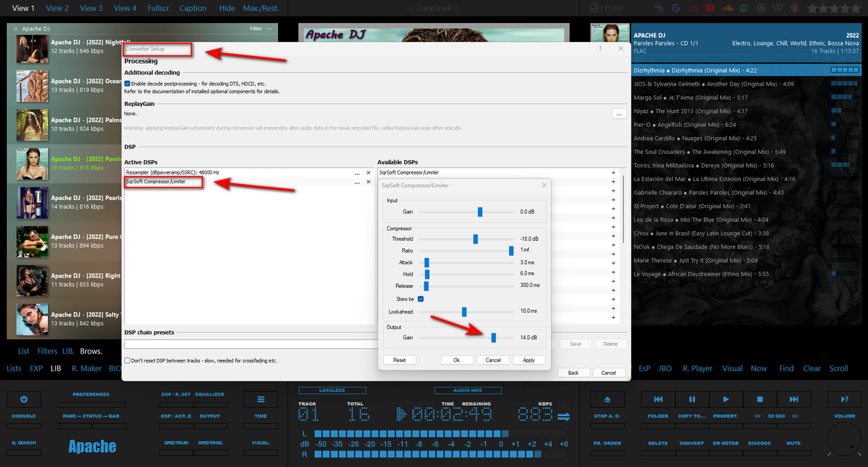The height and width of the screenshot is (467, 868).
Task: Open the YouTube icon
Action: pyautogui.click(x=709, y=8)
